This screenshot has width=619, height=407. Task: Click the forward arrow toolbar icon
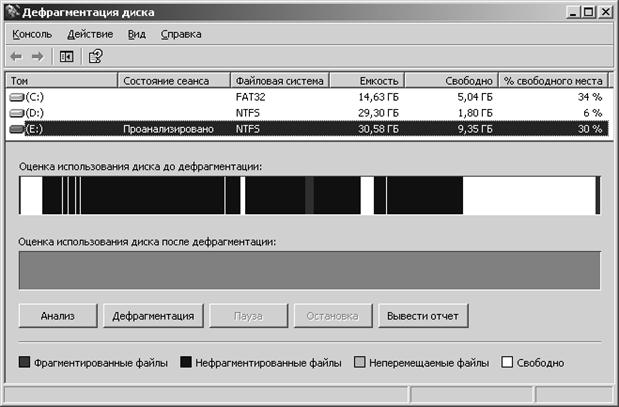(38, 56)
